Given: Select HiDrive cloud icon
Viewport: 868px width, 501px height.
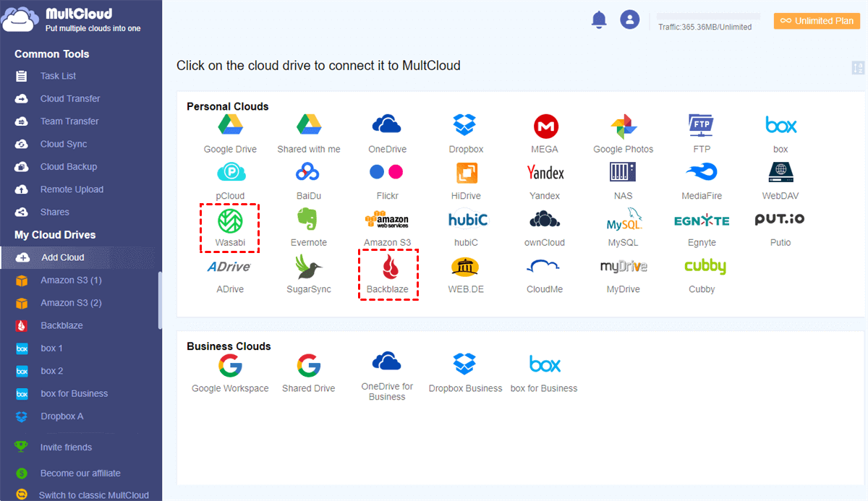Looking at the screenshot, I should click(466, 173).
